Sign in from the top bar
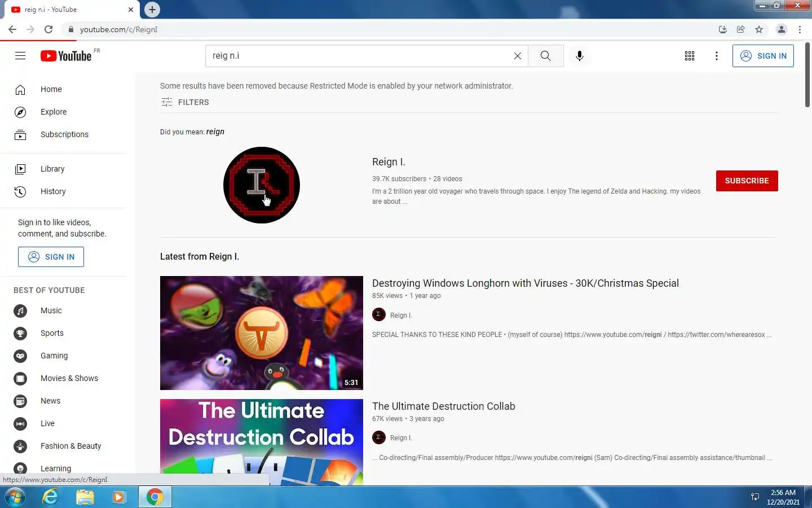The image size is (812, 508). 763,56
